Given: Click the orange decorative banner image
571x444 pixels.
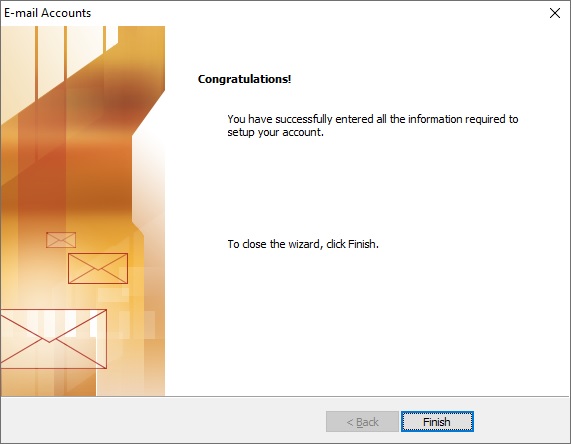Looking at the screenshot, I should coord(83,211).
